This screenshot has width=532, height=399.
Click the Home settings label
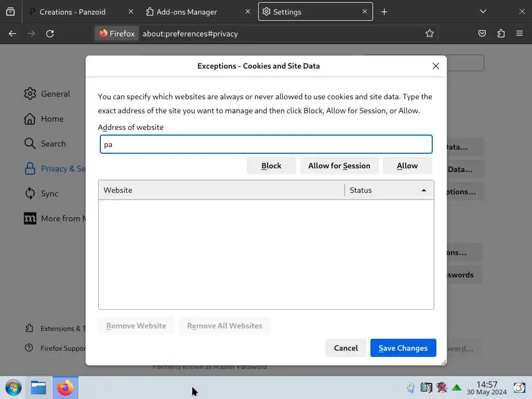[52, 119]
